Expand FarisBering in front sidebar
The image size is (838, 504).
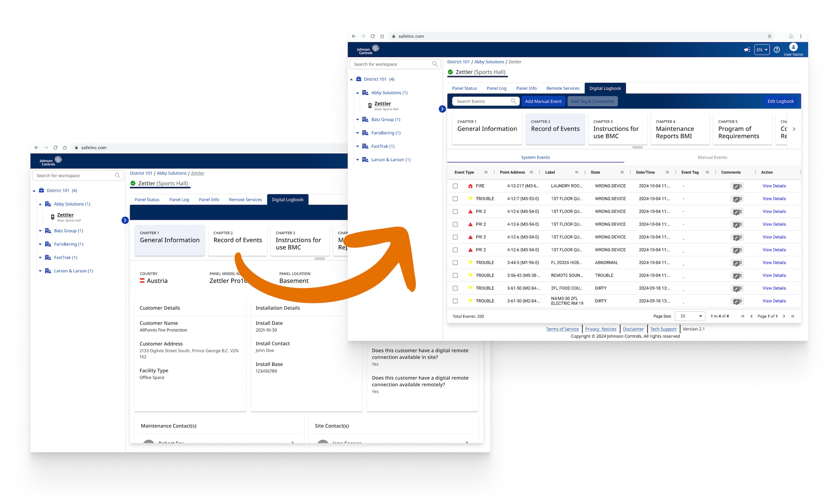click(357, 133)
